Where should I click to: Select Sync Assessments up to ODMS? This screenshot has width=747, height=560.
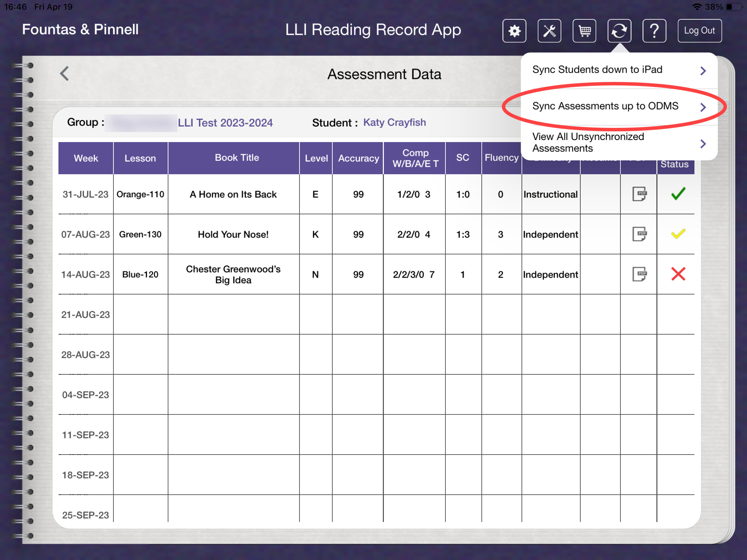(605, 106)
